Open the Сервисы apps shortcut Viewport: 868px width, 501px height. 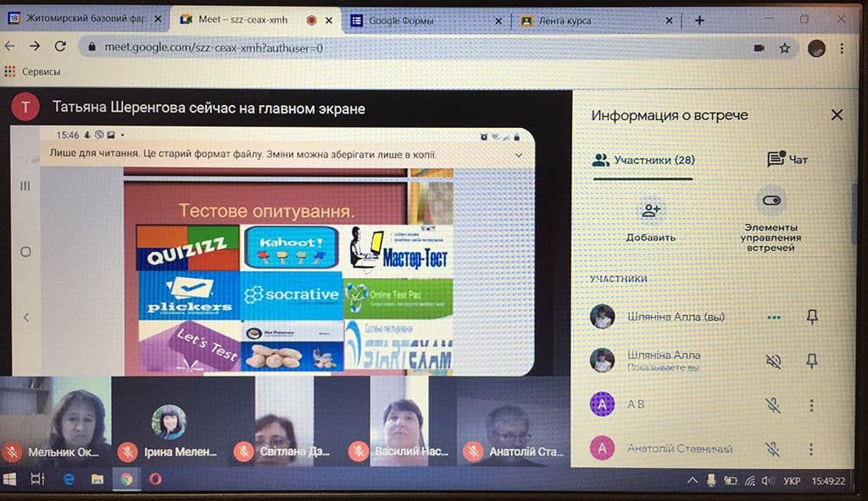[32, 71]
